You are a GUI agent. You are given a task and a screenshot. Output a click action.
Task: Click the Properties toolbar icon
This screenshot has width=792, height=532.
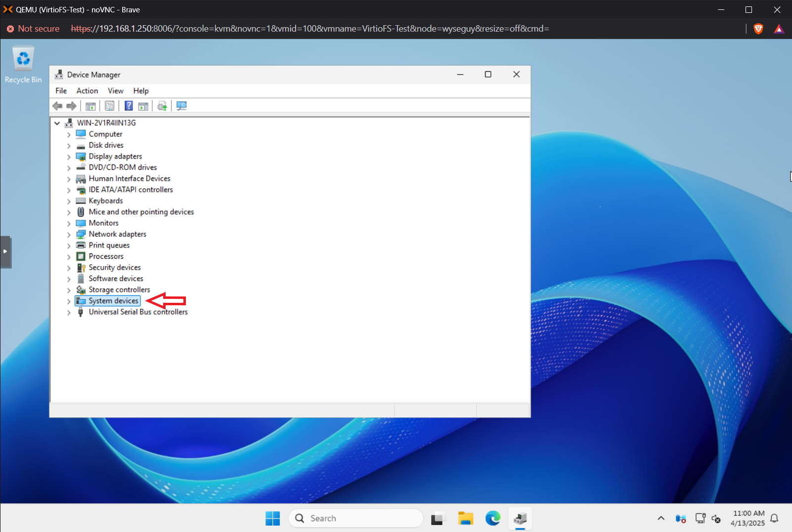[x=109, y=106]
